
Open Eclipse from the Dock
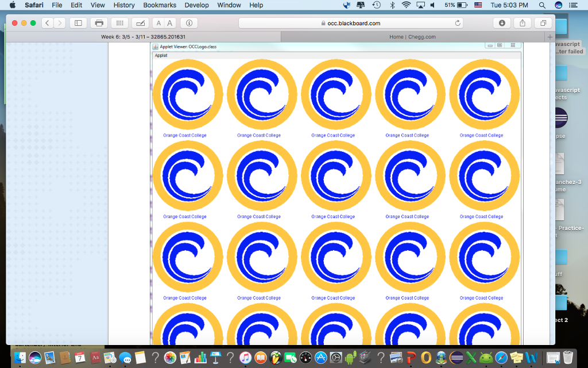tap(456, 357)
